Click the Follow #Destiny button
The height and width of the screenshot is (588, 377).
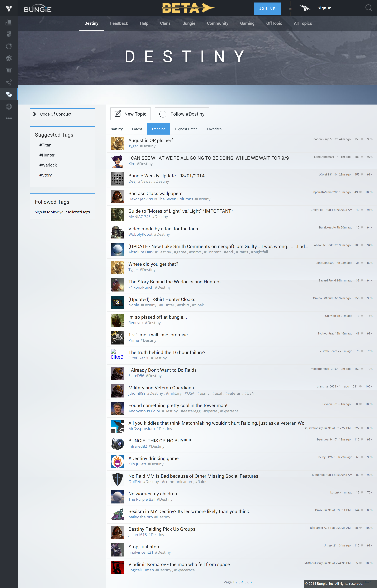182,114
